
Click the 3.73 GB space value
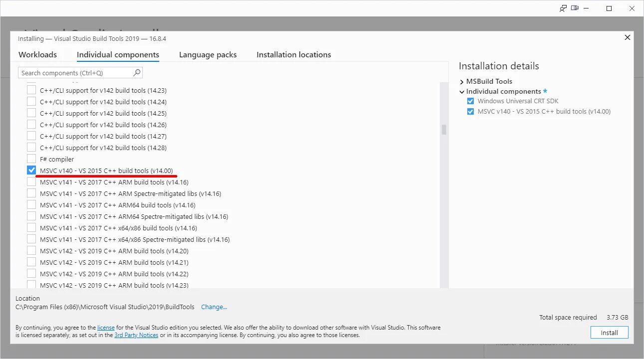click(618, 318)
